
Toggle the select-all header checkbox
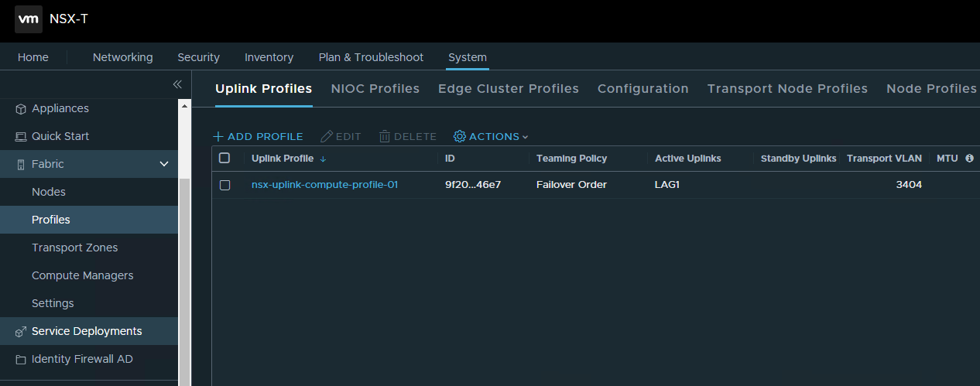pos(224,158)
